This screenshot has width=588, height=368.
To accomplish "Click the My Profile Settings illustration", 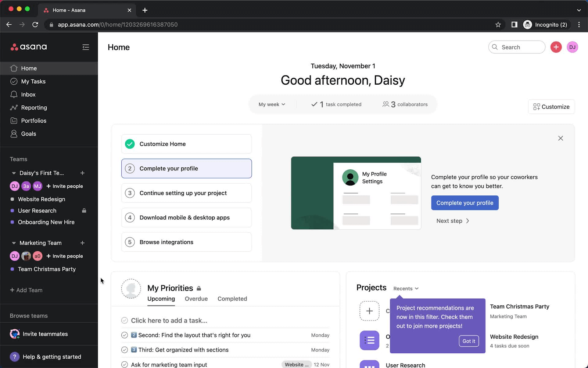I will 356,193.
